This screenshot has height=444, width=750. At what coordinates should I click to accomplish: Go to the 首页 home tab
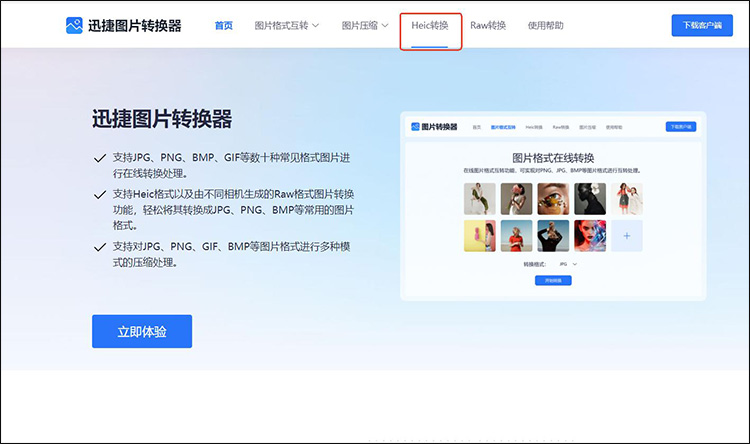pyautogui.click(x=224, y=25)
